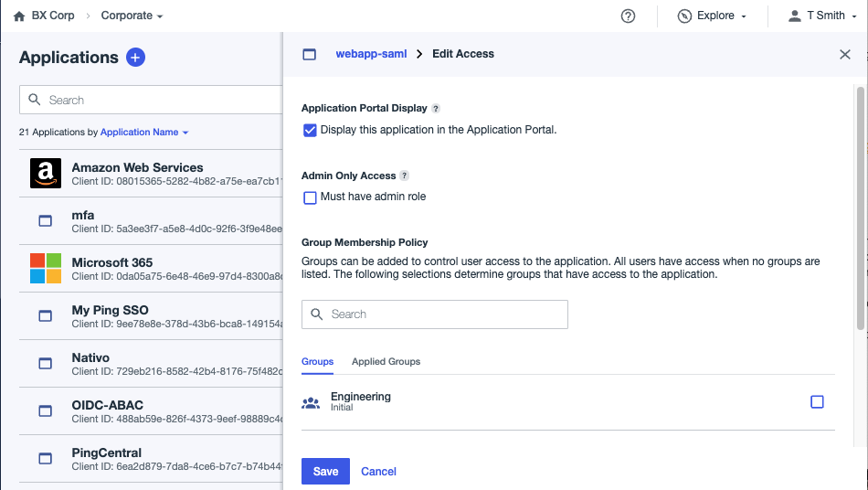Click the 21 Applications by count text
The height and width of the screenshot is (490, 868).
[x=58, y=133]
